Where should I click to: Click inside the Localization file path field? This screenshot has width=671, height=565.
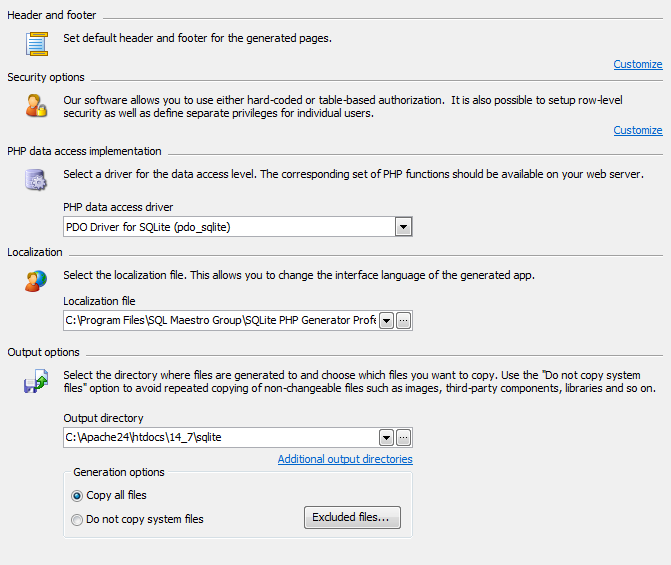click(220, 321)
